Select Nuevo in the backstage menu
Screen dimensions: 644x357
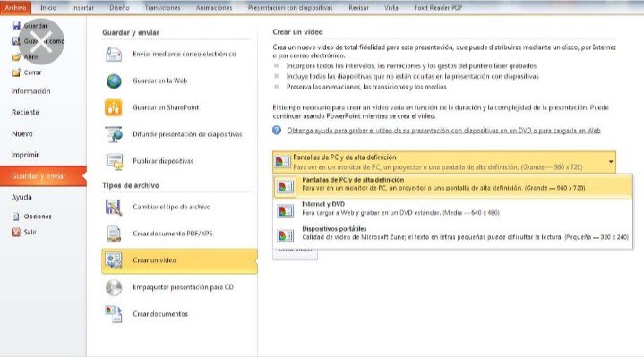(22, 134)
